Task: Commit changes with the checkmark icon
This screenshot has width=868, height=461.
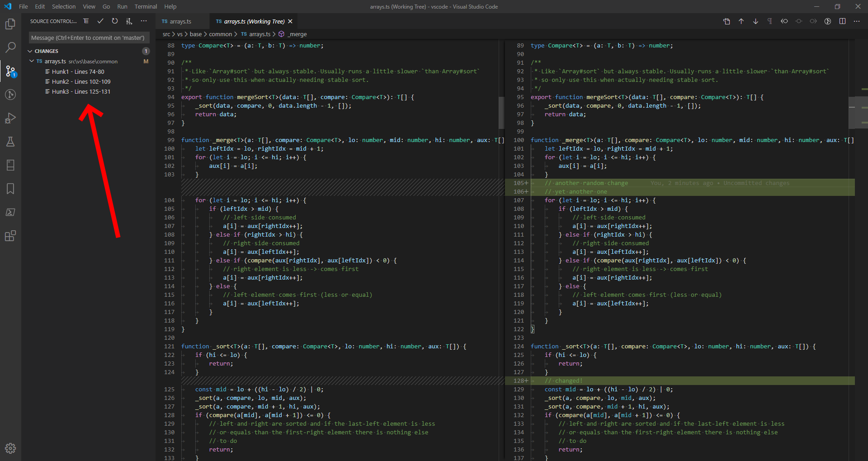Action: (100, 21)
